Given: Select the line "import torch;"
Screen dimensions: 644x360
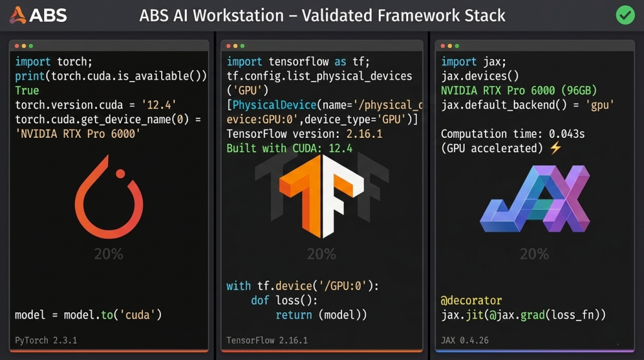Looking at the screenshot, I should [x=54, y=62].
